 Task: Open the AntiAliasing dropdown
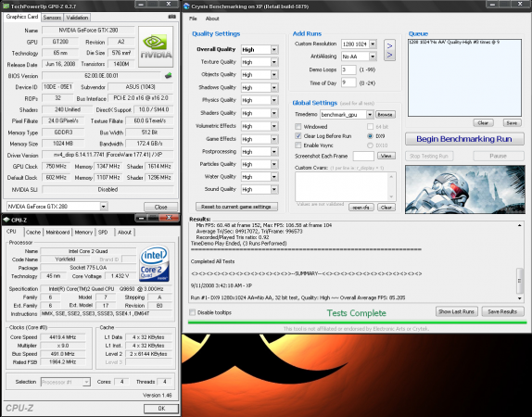tap(373, 57)
